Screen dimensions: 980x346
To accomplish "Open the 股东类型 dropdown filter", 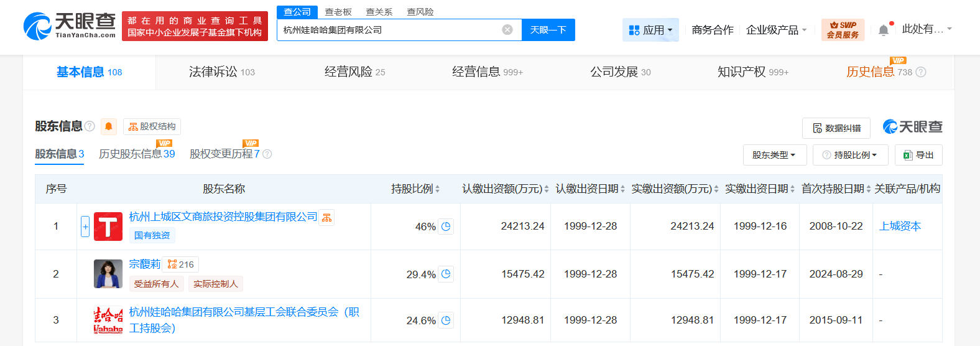I will [x=774, y=155].
